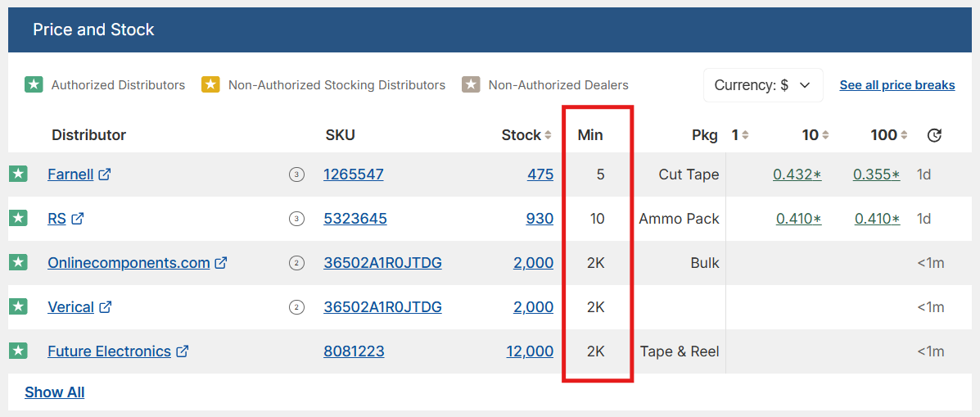980x417 pixels.
Task: Click the green star icon beside Farnell
Action: (x=18, y=175)
